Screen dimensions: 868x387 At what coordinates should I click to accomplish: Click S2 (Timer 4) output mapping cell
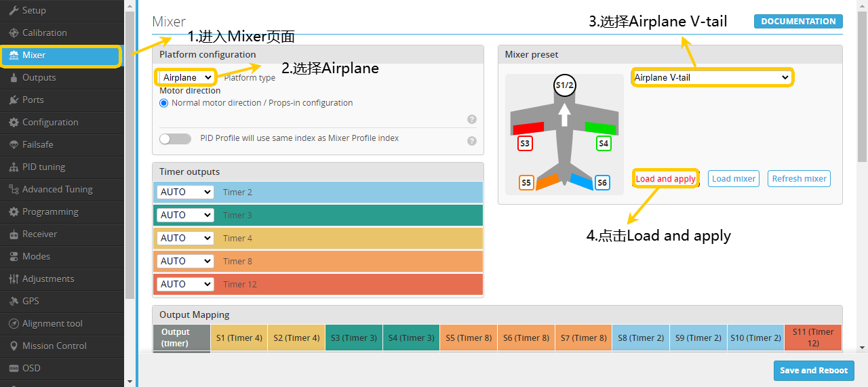click(x=297, y=338)
